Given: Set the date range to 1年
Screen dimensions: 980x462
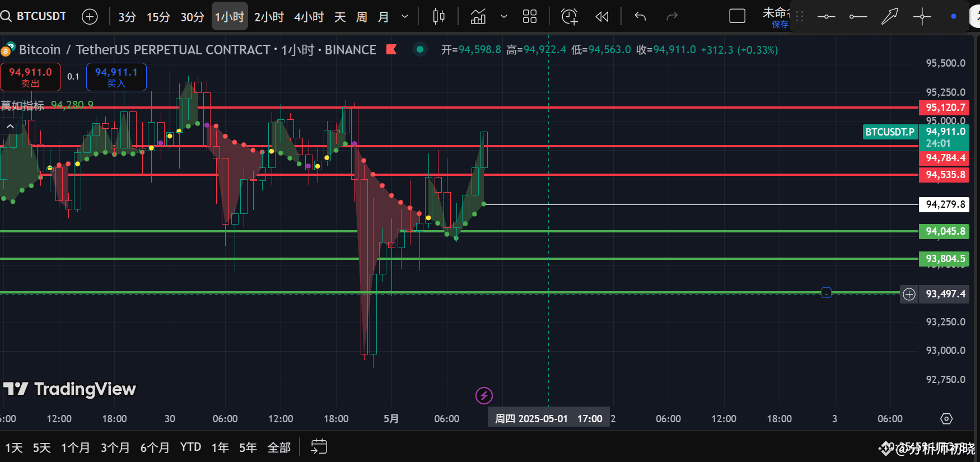Looking at the screenshot, I should pos(220,447).
